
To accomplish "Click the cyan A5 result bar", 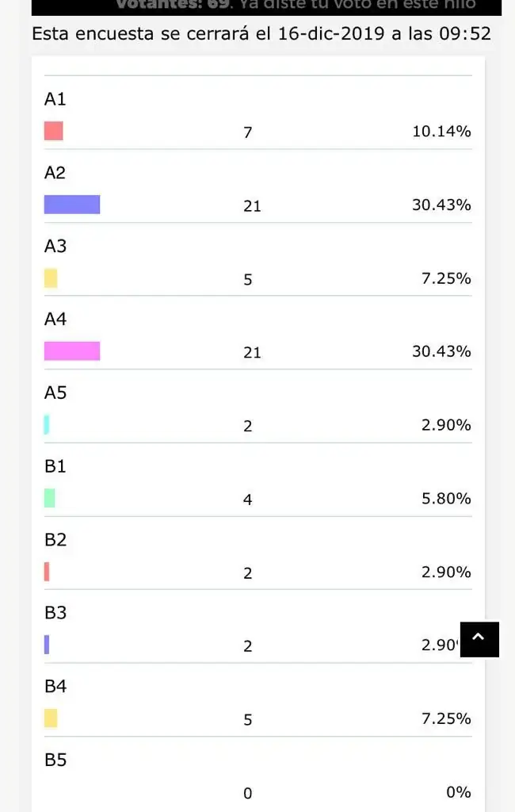I will point(47,425).
